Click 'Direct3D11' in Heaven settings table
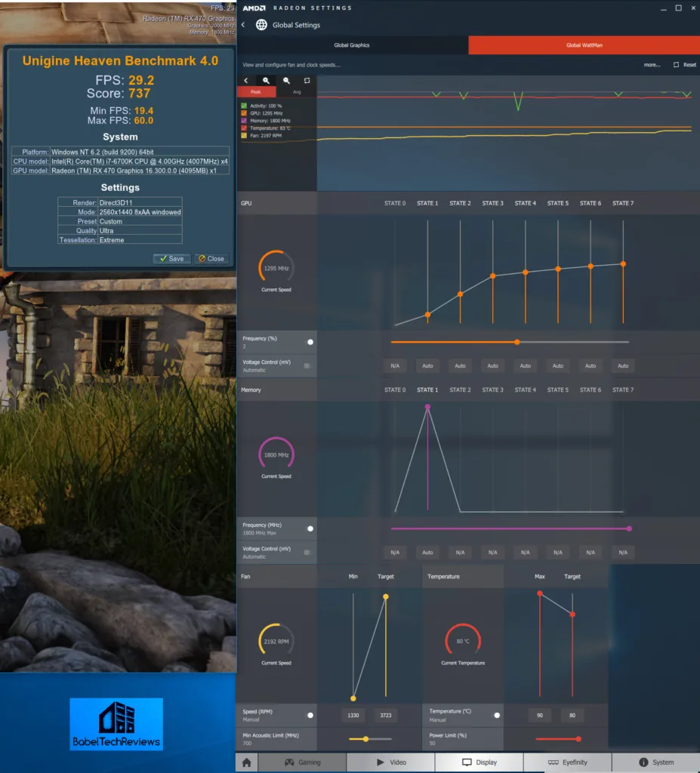This screenshot has height=773, width=700. [116, 202]
